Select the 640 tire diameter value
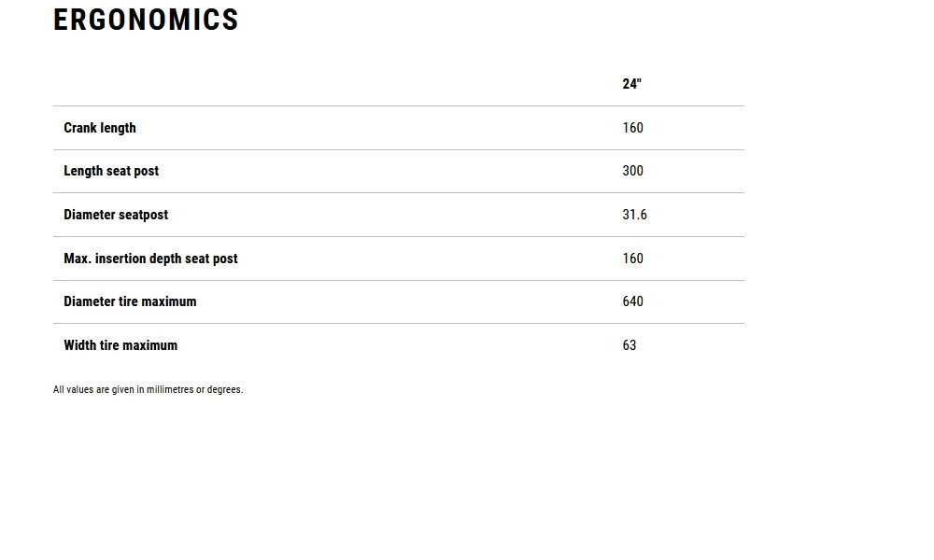 (x=633, y=301)
